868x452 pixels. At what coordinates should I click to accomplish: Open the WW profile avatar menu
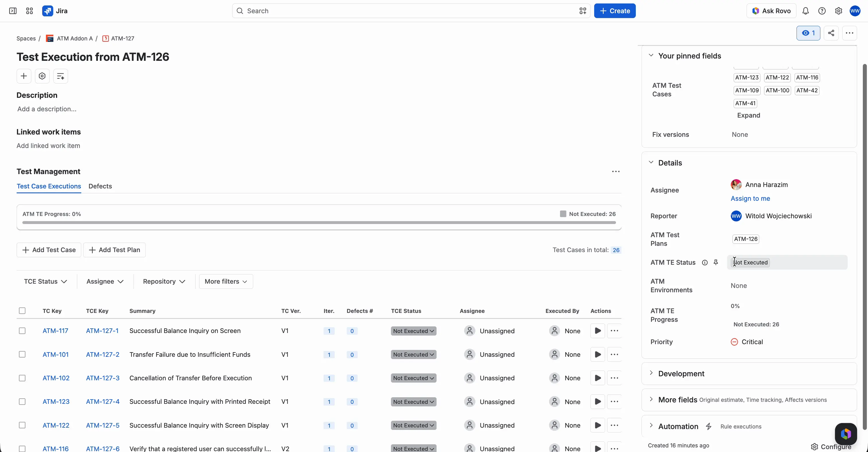tap(855, 11)
